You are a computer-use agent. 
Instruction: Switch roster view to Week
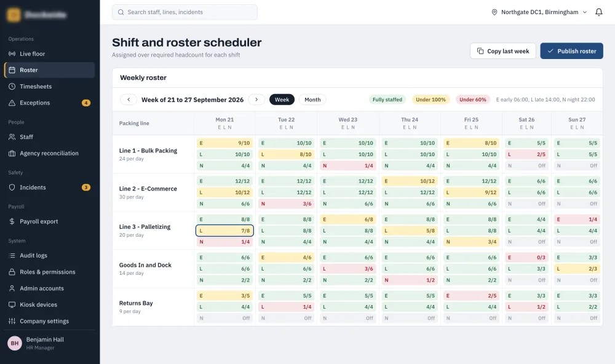tap(282, 100)
